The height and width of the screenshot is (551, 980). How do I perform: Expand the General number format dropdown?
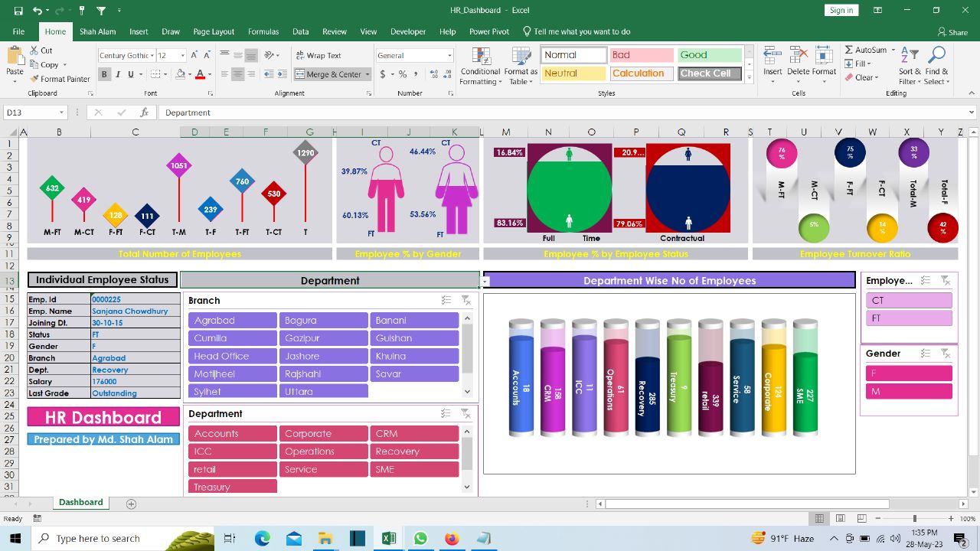449,56
